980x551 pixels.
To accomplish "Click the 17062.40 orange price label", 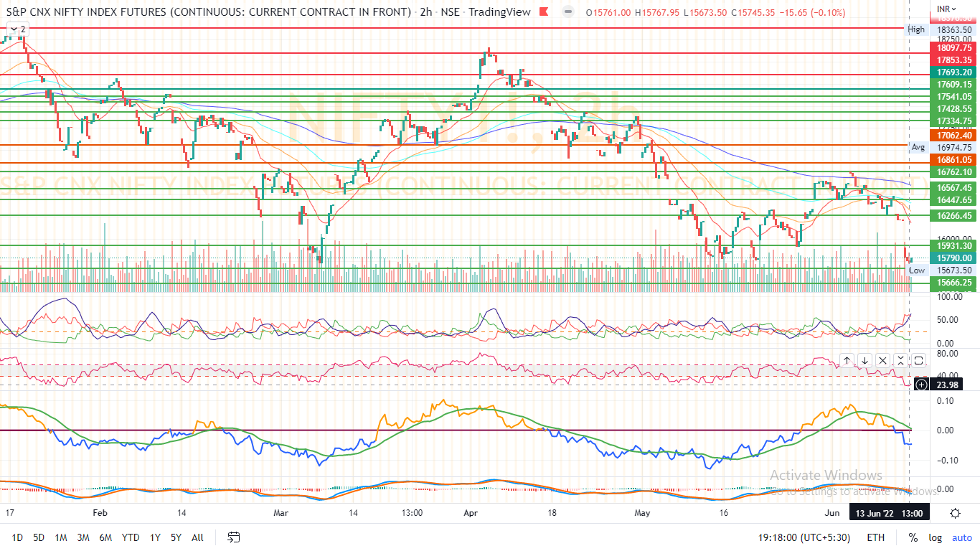I will coord(953,135).
